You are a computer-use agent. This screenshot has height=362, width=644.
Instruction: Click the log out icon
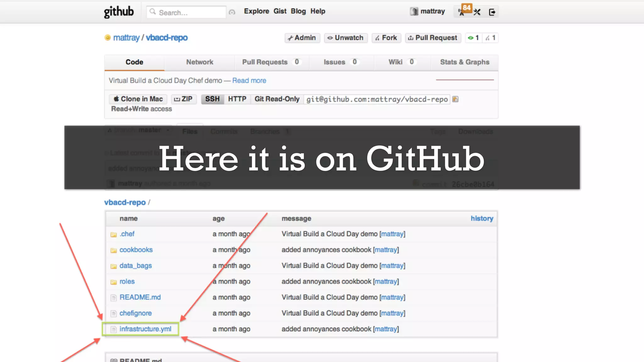click(492, 12)
